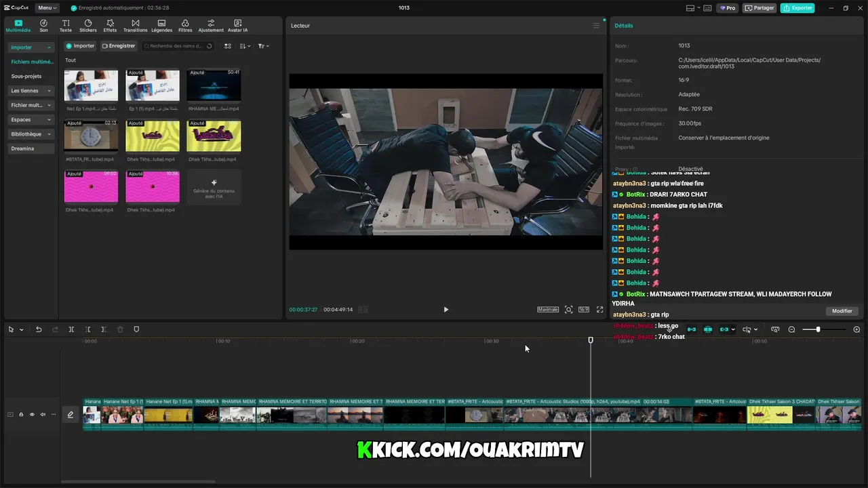This screenshot has height=488, width=868.
Task: Select the Net Ep 1.mp4 thumbnail
Action: tap(91, 85)
